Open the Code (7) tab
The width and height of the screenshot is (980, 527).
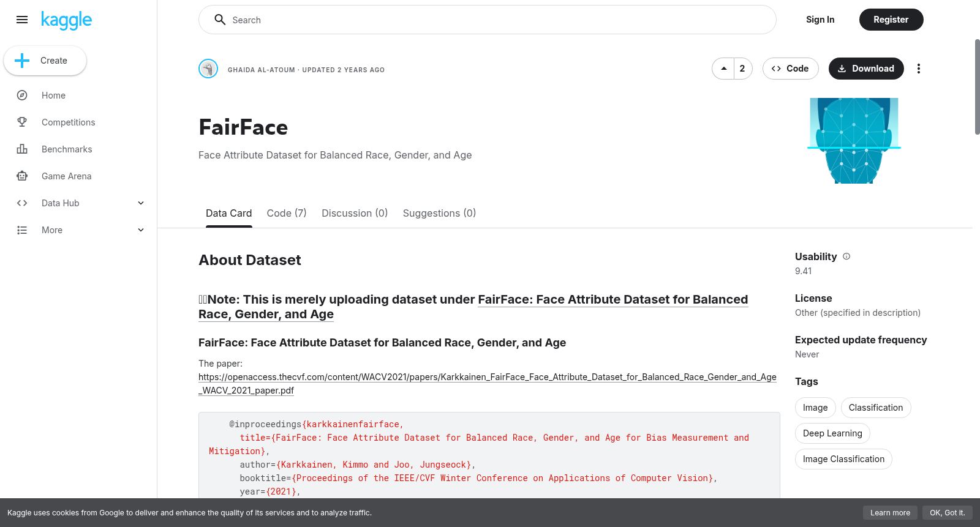pos(287,213)
